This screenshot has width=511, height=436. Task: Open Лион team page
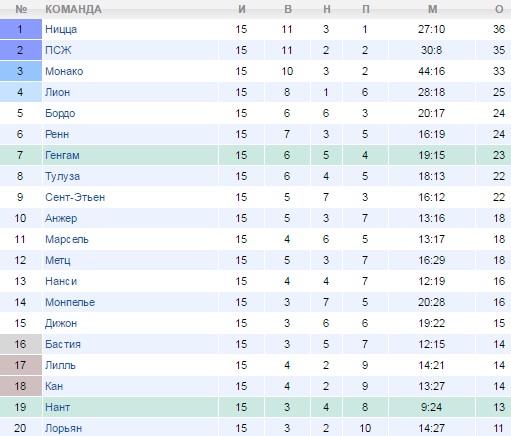58,92
